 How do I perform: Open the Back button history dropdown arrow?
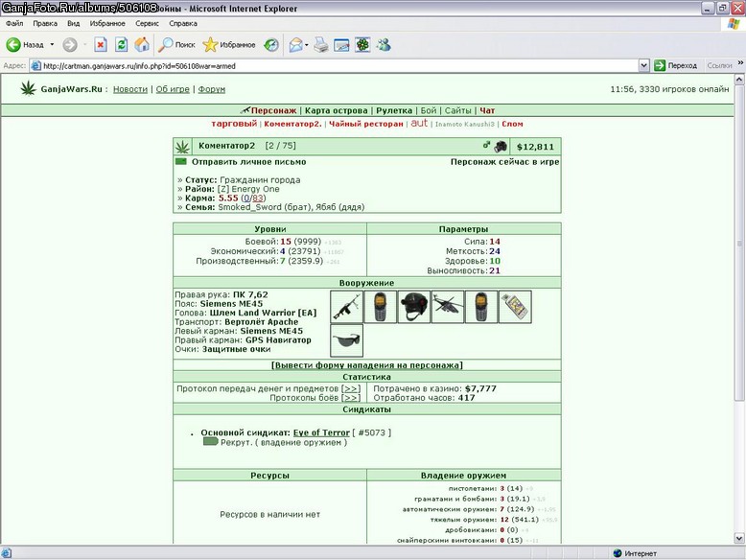coord(52,45)
